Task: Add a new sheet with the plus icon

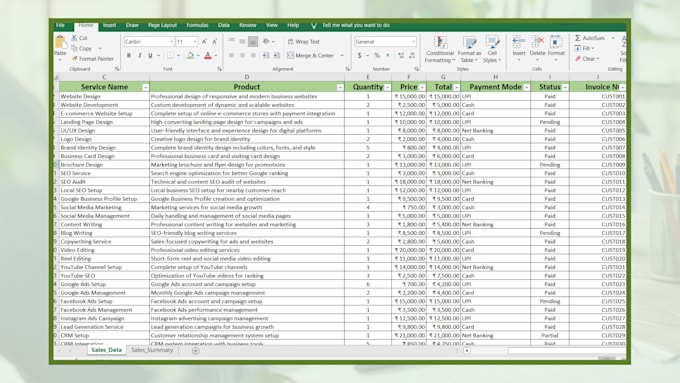Action: point(196,350)
